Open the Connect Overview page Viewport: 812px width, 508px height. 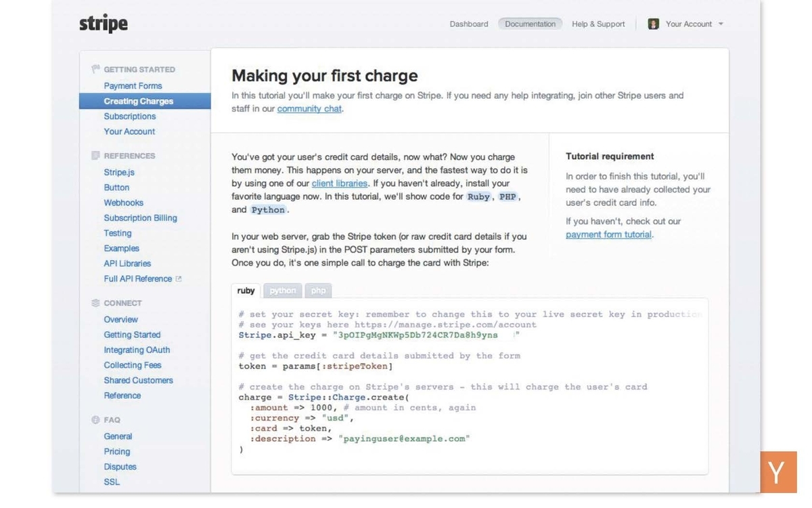120,320
